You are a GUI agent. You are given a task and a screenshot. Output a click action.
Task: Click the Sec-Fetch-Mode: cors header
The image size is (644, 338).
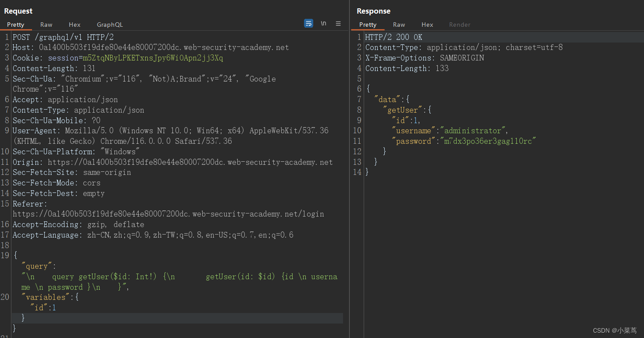point(57,183)
